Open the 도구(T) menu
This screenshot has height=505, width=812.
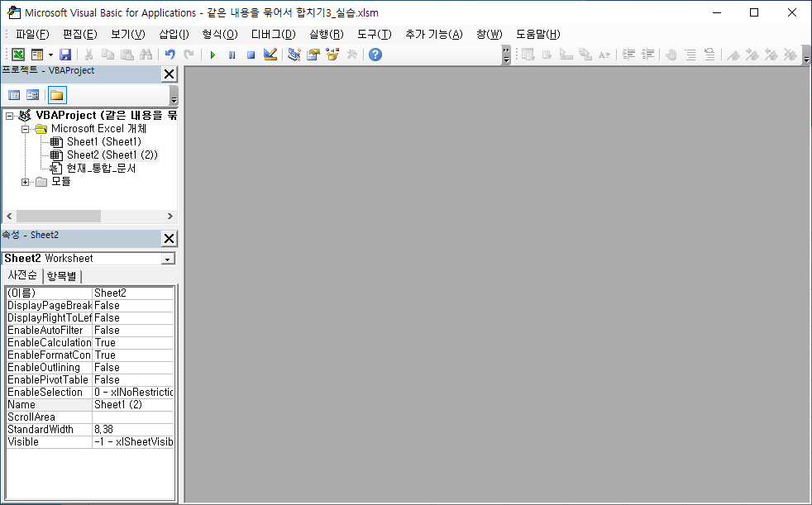tap(375, 34)
